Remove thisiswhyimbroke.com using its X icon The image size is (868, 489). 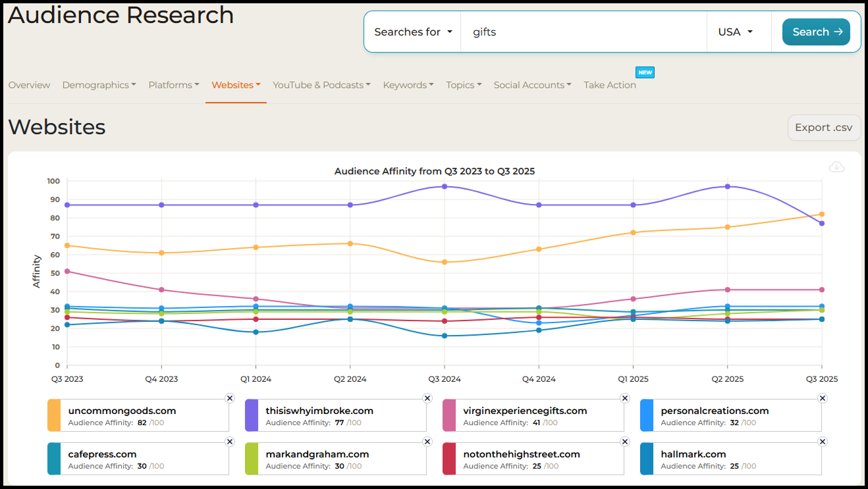click(x=427, y=398)
